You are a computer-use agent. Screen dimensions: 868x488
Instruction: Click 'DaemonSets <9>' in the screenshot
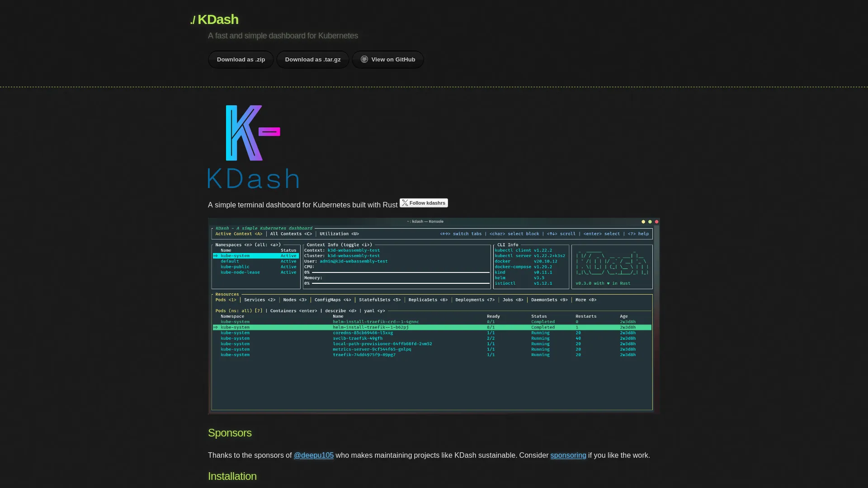[549, 300]
